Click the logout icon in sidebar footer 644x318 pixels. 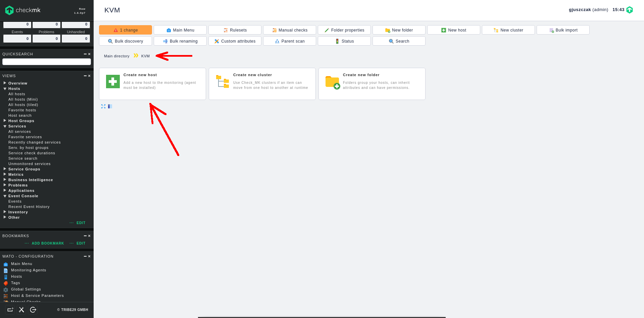(x=33, y=310)
